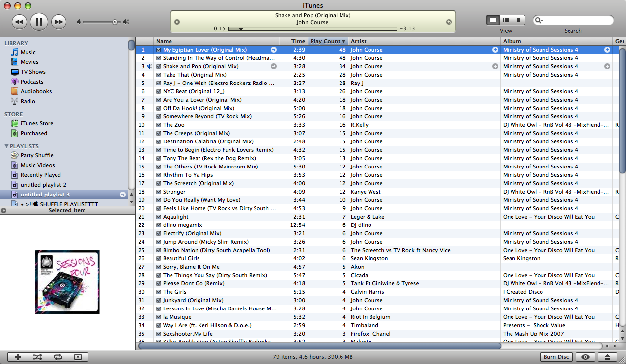Click the store arrow beside My Egiptian Lover name
The height and width of the screenshot is (364, 626).
[x=274, y=50]
